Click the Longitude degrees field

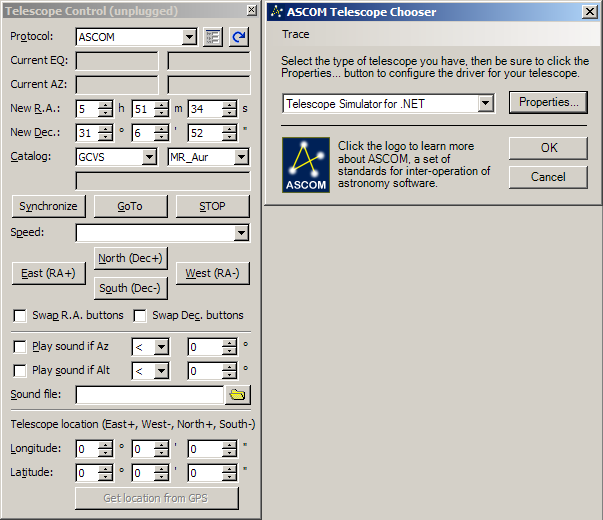point(88,449)
